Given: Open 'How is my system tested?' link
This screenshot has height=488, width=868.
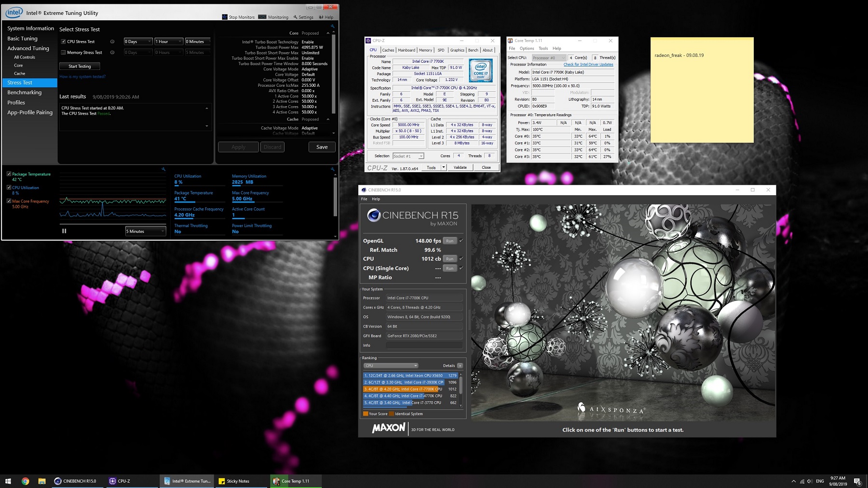Looking at the screenshot, I should (x=82, y=77).
